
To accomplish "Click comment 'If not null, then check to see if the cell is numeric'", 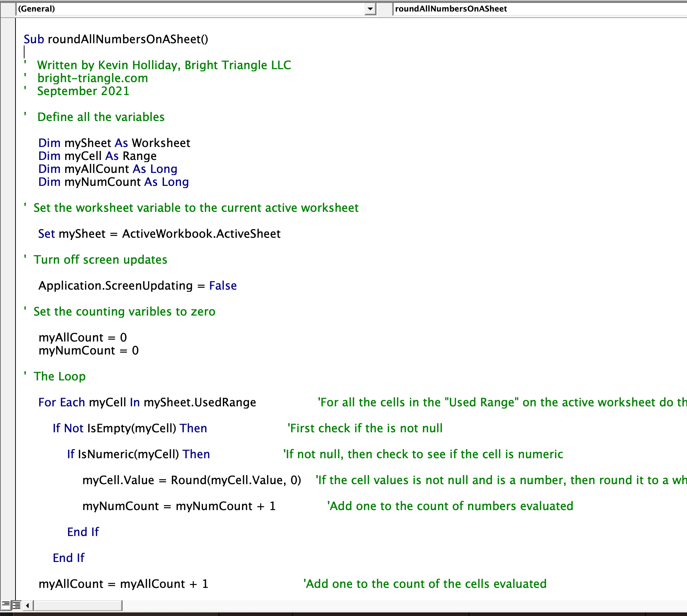I will tap(423, 454).
